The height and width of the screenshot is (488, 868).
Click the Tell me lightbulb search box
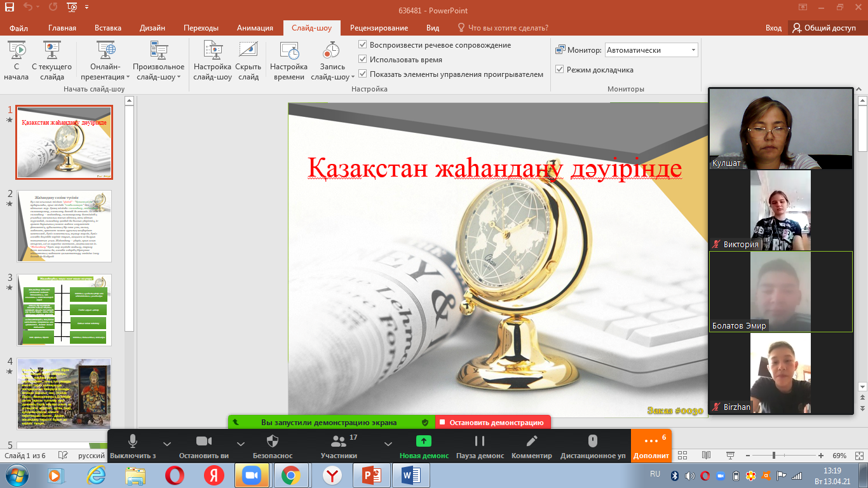[x=503, y=28]
